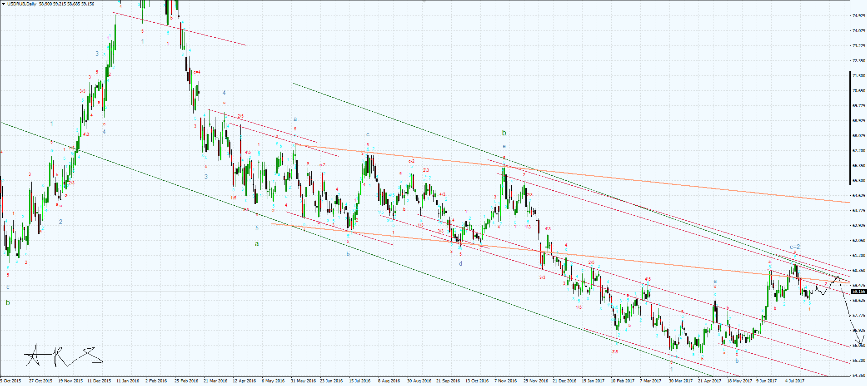Screen dimensions: 868x386
Task: Click the 21 Sep 2016 date label
Action: tap(448, 381)
